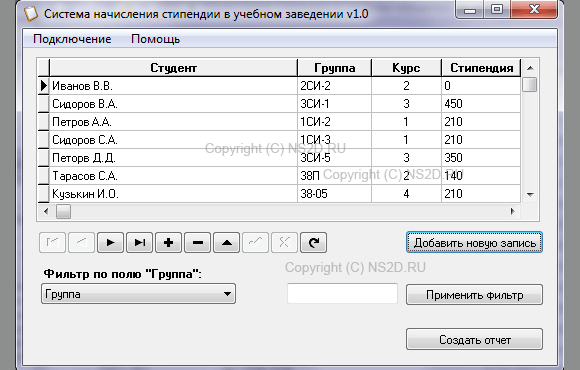Focus the filter value text field

(343, 294)
